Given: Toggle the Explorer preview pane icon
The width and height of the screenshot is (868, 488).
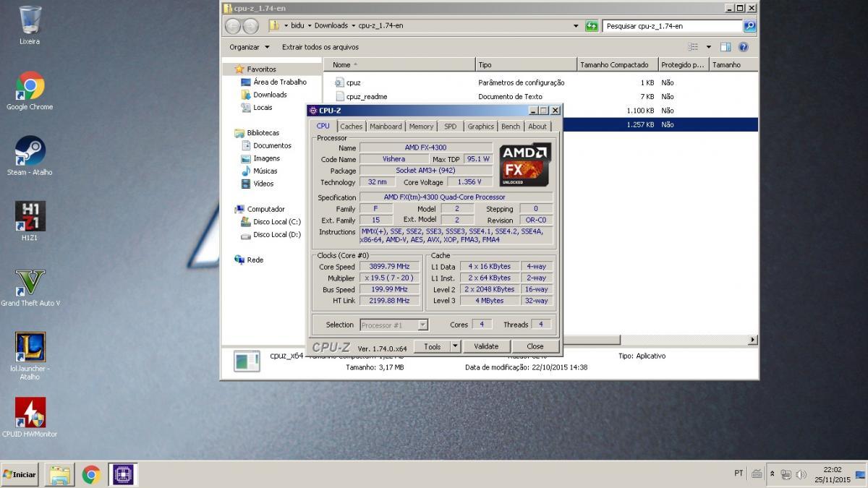Looking at the screenshot, I should click(726, 47).
